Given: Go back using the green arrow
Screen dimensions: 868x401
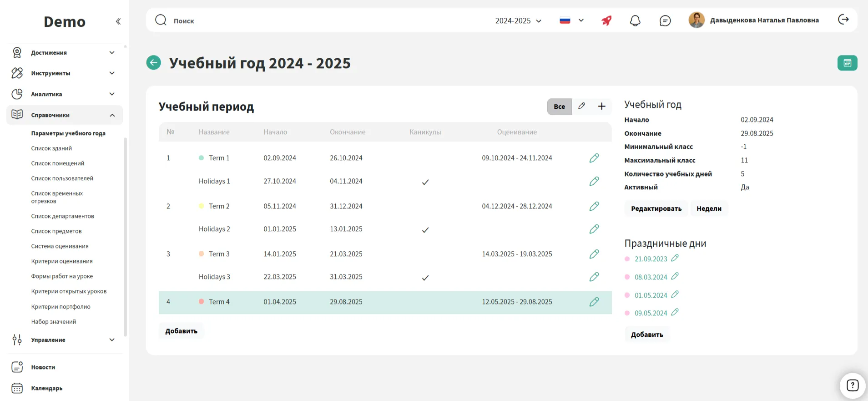Looking at the screenshot, I should [x=154, y=63].
